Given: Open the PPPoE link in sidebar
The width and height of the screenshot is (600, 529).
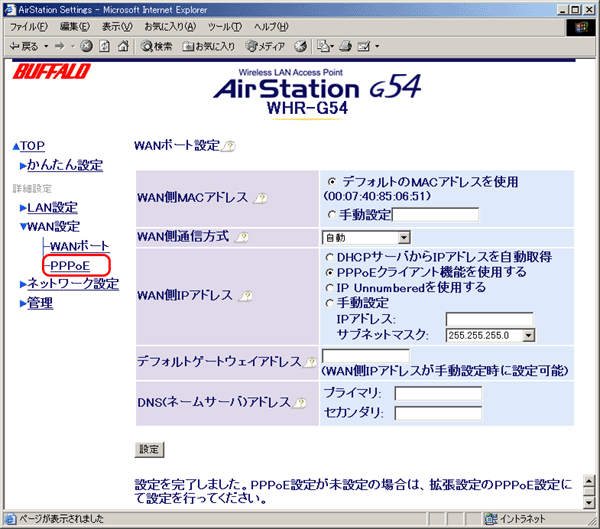Looking at the screenshot, I should 70,264.
